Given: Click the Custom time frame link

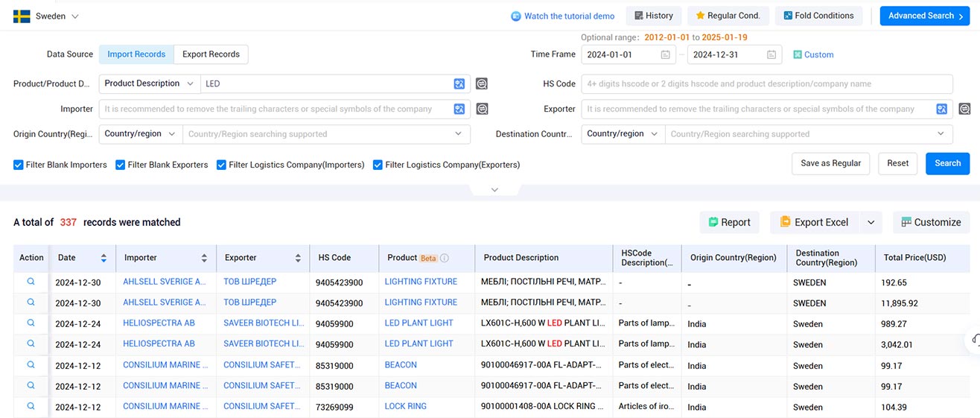Looking at the screenshot, I should [x=813, y=54].
